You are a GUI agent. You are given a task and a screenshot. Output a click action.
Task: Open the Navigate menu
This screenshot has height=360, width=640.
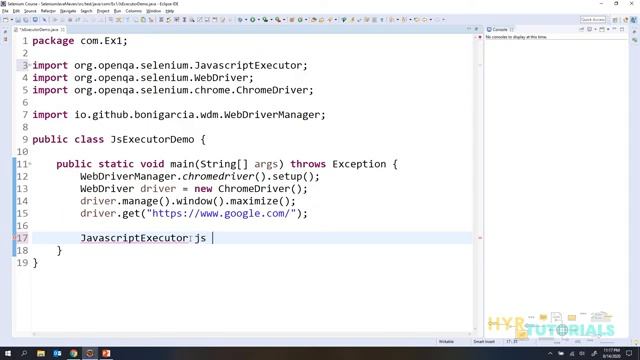pos(68,11)
